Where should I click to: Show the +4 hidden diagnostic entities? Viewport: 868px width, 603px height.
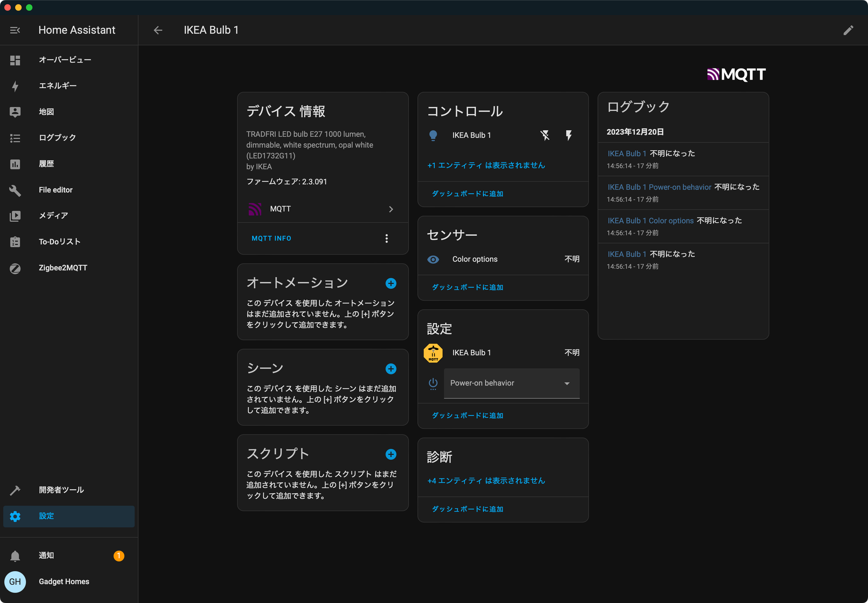pos(486,481)
